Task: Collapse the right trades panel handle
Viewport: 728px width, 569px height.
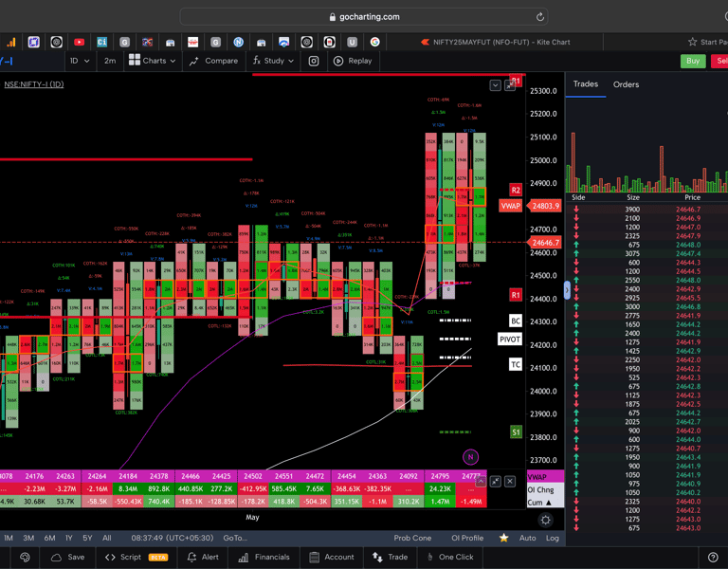Action: click(x=567, y=290)
